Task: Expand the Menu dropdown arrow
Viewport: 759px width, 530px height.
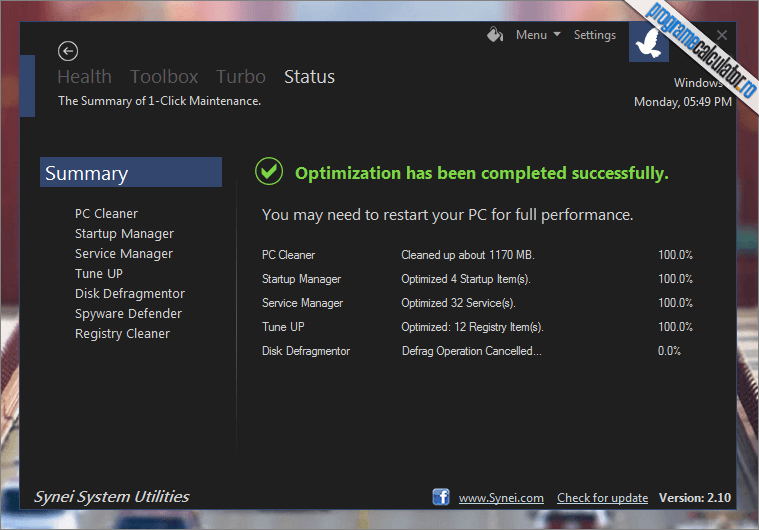Action: pos(557,34)
